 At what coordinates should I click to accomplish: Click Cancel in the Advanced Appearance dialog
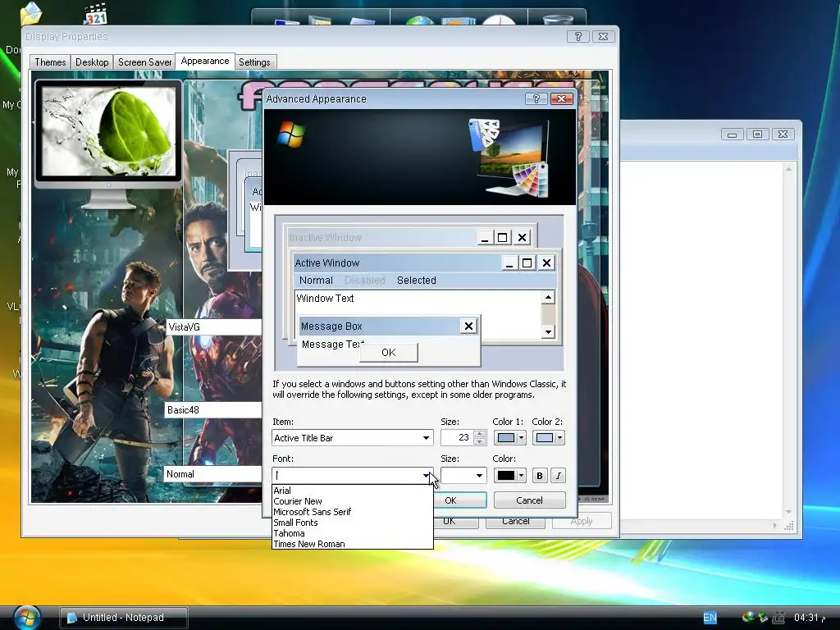pos(529,500)
